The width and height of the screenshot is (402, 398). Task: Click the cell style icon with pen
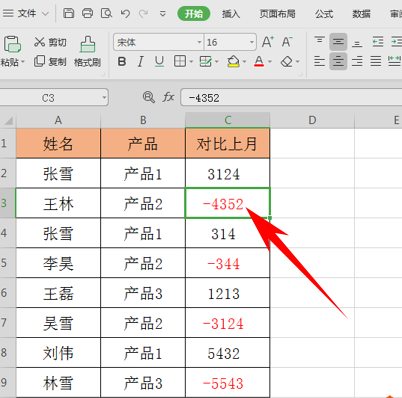[206, 61]
